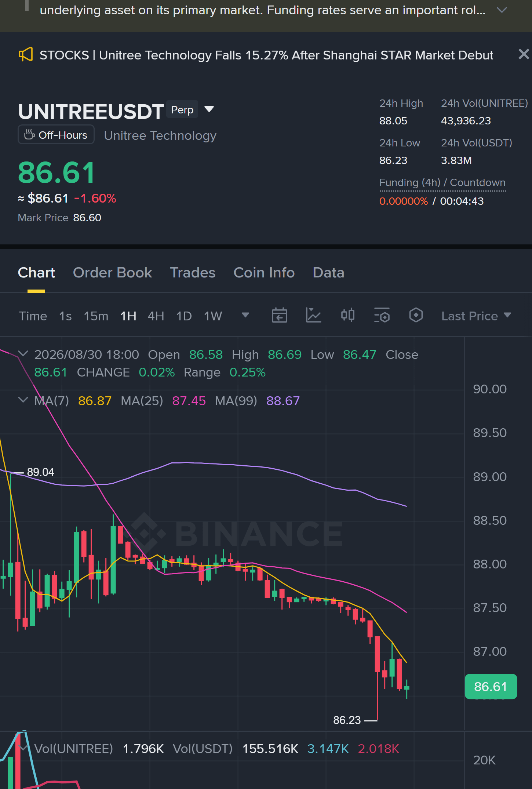Click the 86.23 low marker on chart
Image resolution: width=532 pixels, height=789 pixels.
(x=347, y=720)
